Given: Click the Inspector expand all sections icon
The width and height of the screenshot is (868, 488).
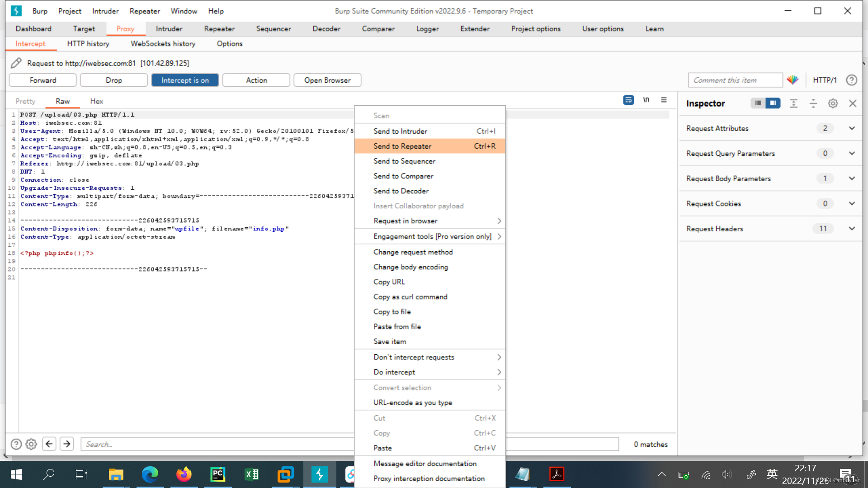Looking at the screenshot, I should [x=793, y=103].
